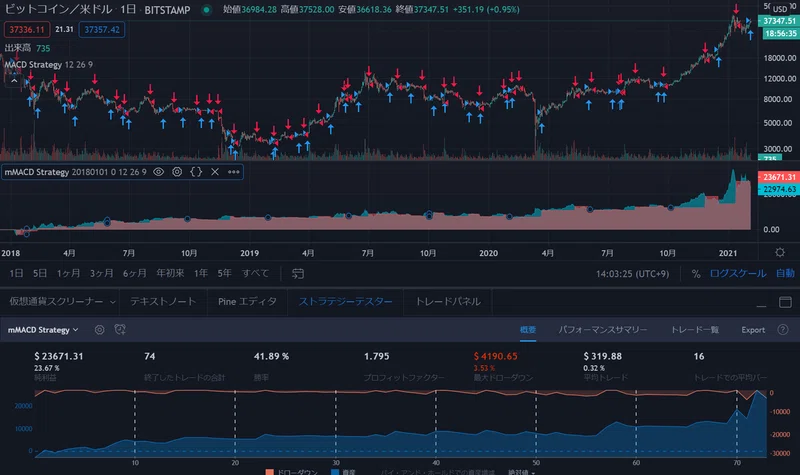Click the max drawdown $ 4190.65 value
This screenshot has height=475, width=800.
click(495, 356)
